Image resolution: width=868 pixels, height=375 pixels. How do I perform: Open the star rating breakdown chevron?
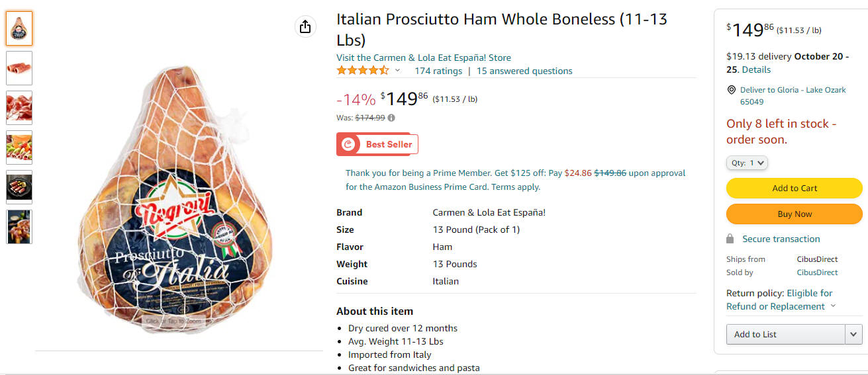398,71
